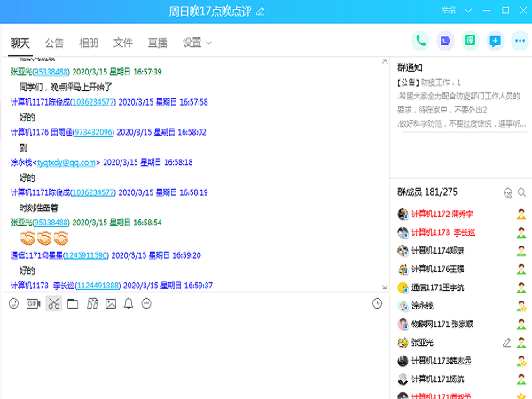Open the 相册 tab
The width and height of the screenshot is (532, 399).
(89, 43)
